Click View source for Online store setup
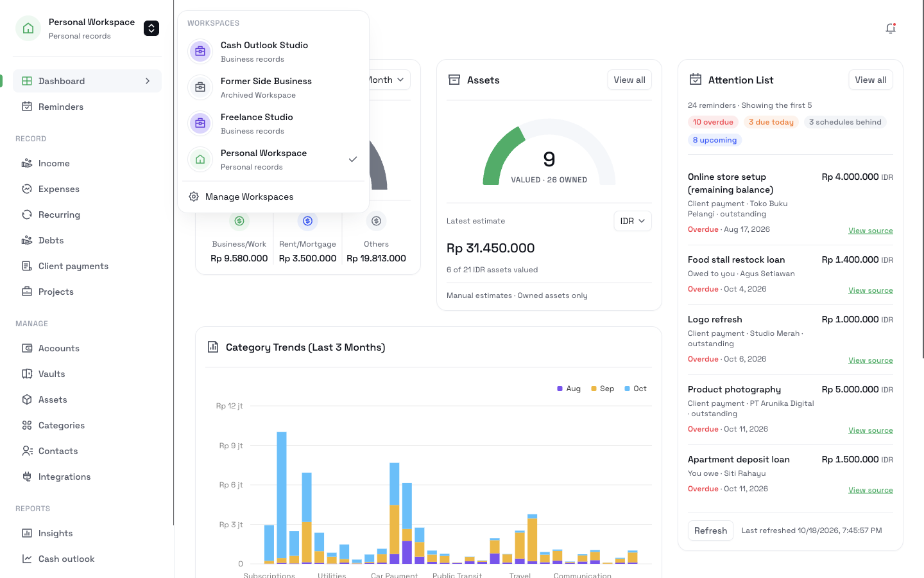 point(871,231)
